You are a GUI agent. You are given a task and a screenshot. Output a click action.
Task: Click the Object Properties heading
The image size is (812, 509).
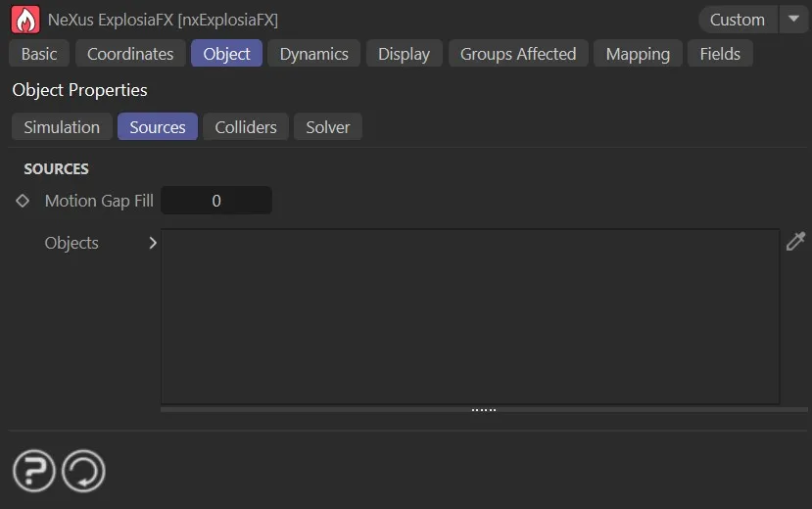[79, 90]
